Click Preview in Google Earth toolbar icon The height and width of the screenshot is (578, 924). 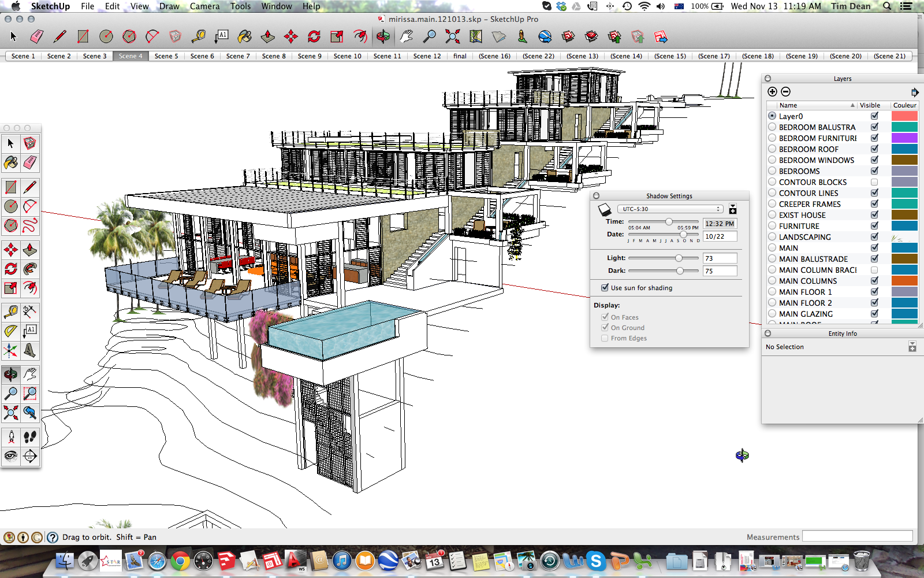coord(545,37)
